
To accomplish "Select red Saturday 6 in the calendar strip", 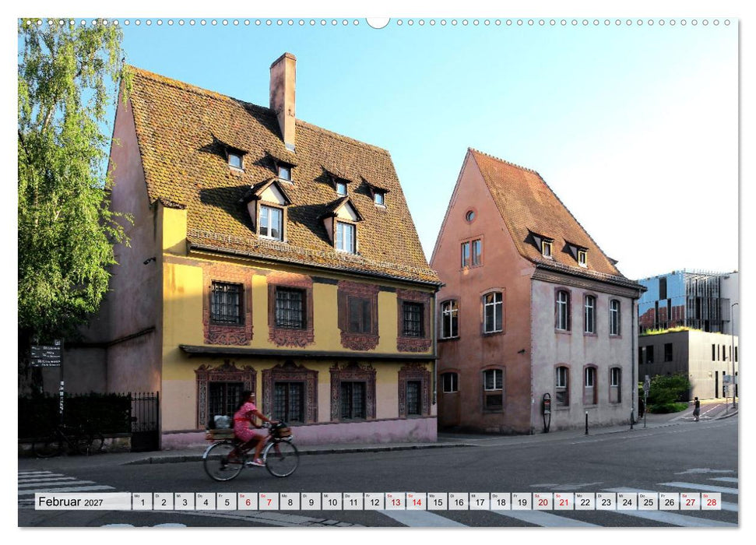I will pos(248,501).
